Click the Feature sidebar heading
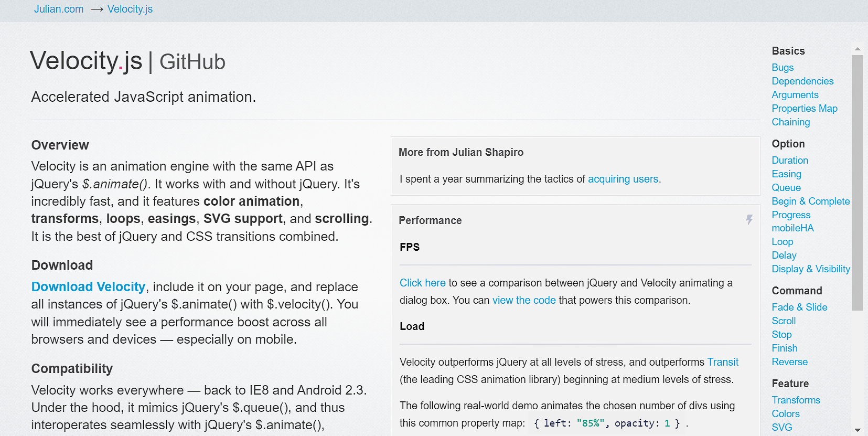868x436 pixels. [790, 384]
